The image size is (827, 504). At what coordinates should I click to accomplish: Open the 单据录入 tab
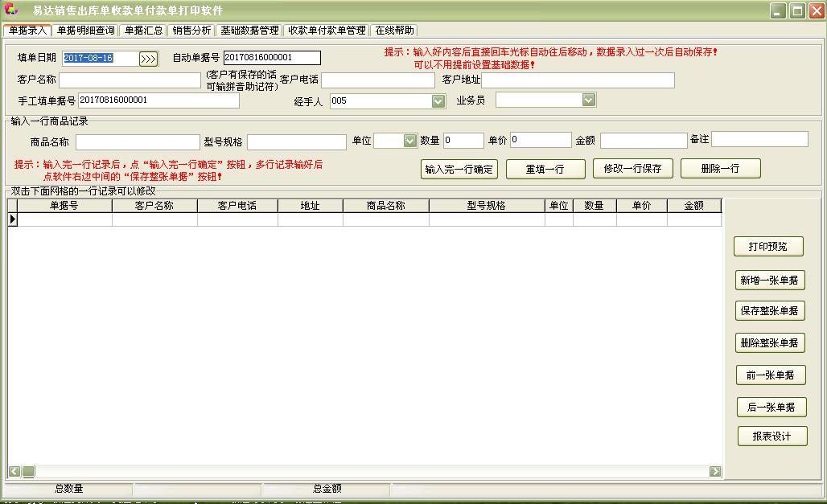click(27, 30)
